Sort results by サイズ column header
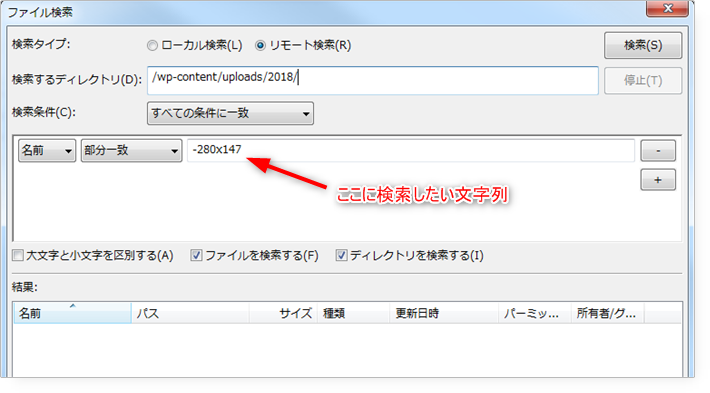Screen dimensions: 710x393 click(x=283, y=313)
